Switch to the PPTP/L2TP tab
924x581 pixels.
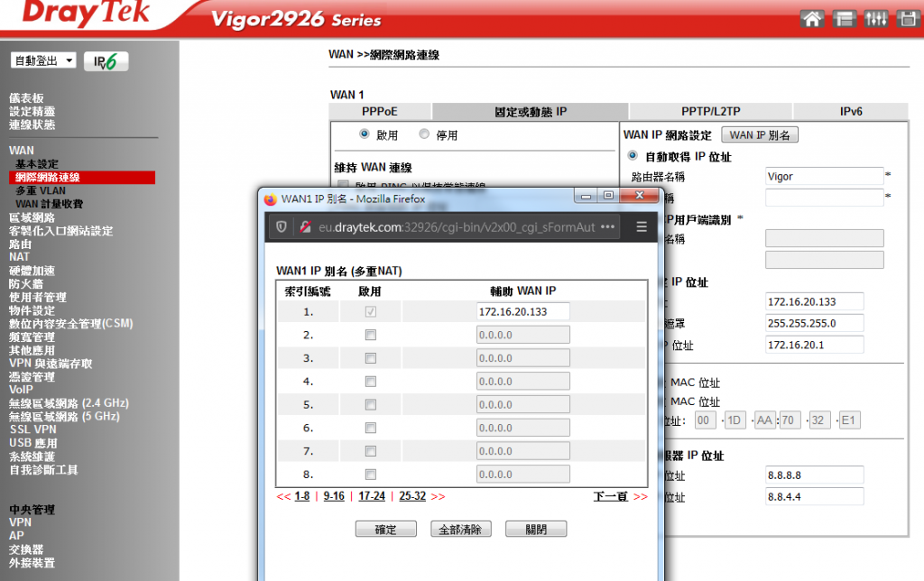(x=711, y=111)
